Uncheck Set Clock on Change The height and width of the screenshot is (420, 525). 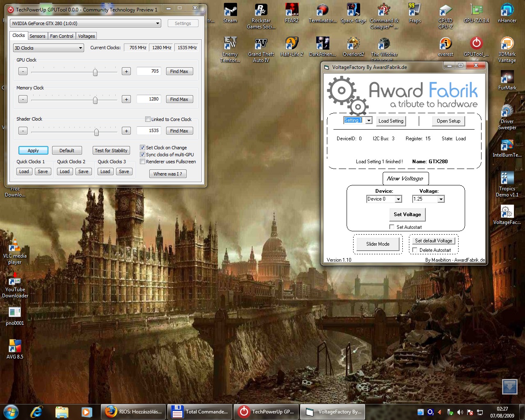point(142,148)
